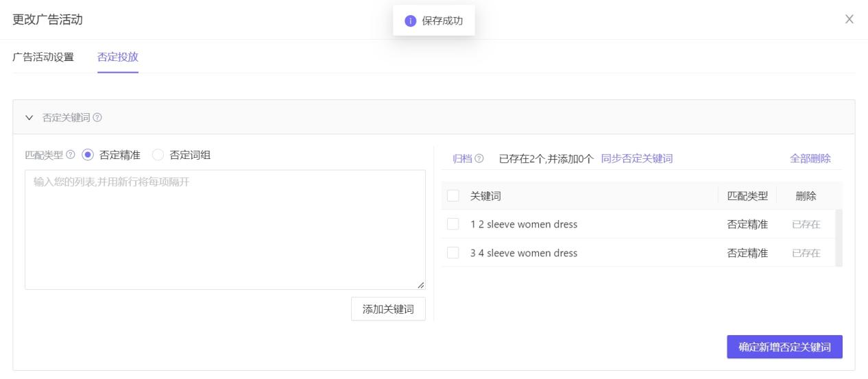Click the 匹配类型 column header
Screen dimensions: 868x379
pos(747,196)
